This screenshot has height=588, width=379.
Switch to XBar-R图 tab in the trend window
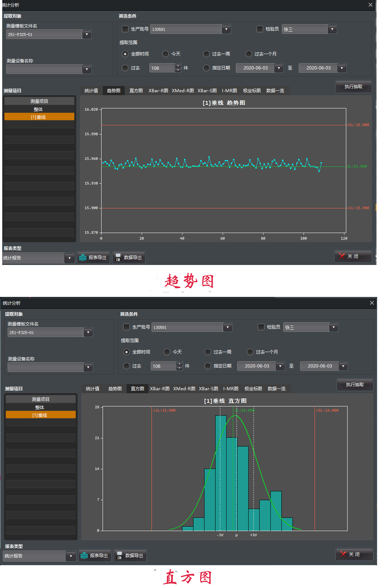pos(158,91)
